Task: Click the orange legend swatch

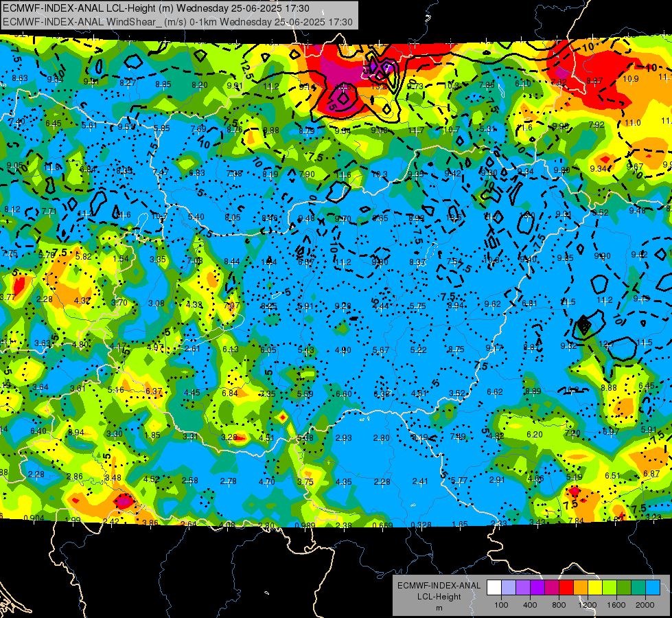Action: (x=580, y=588)
